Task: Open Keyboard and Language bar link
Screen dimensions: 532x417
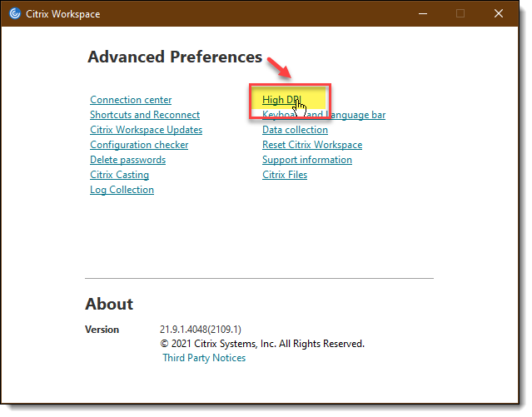Action: [x=324, y=115]
